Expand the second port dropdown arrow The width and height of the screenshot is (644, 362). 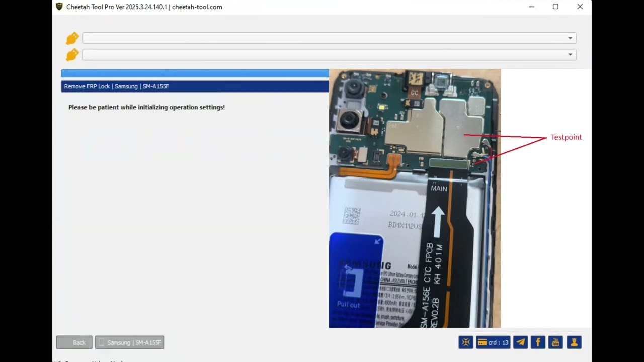[x=570, y=55]
